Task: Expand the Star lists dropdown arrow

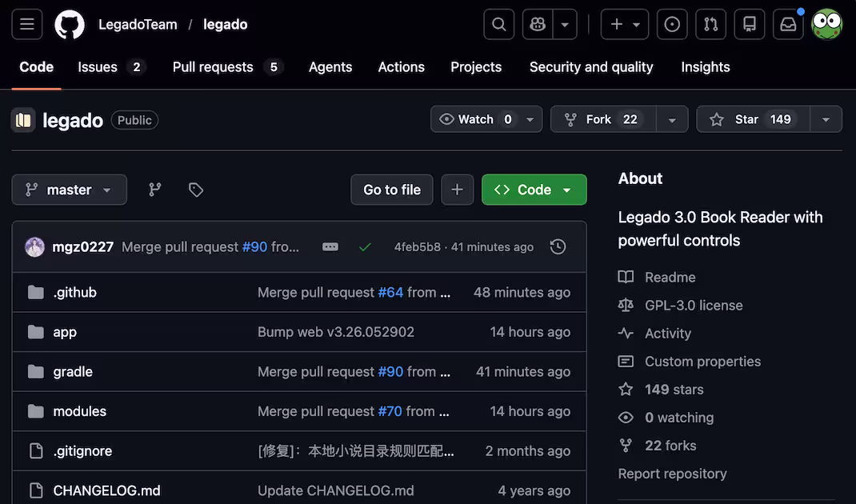Action: 826,119
